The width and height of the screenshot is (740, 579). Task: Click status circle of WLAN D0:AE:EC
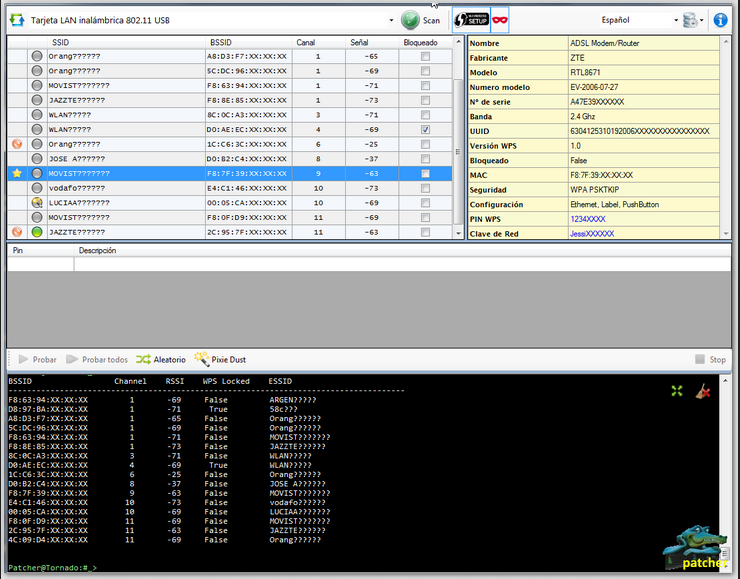pos(37,129)
